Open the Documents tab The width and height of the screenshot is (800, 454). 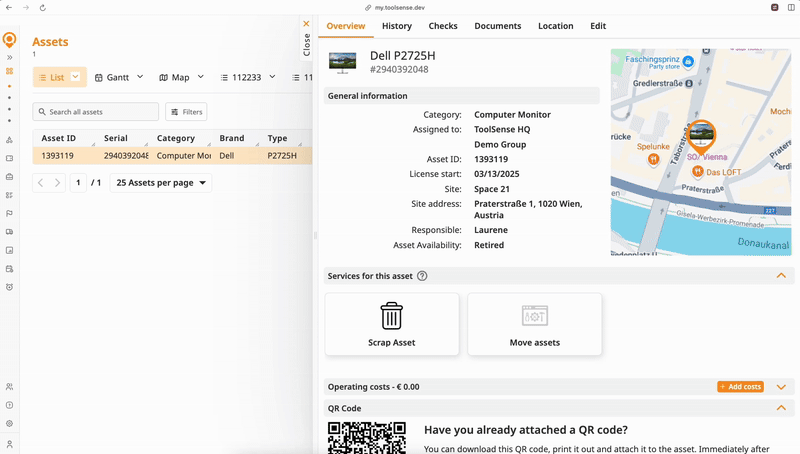tap(497, 26)
